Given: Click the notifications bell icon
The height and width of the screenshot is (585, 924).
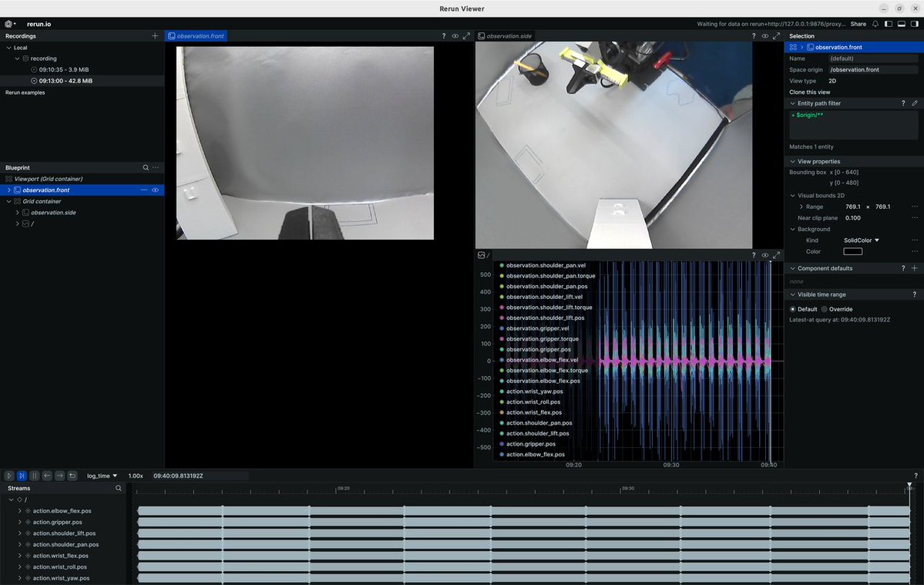Looking at the screenshot, I should point(875,24).
